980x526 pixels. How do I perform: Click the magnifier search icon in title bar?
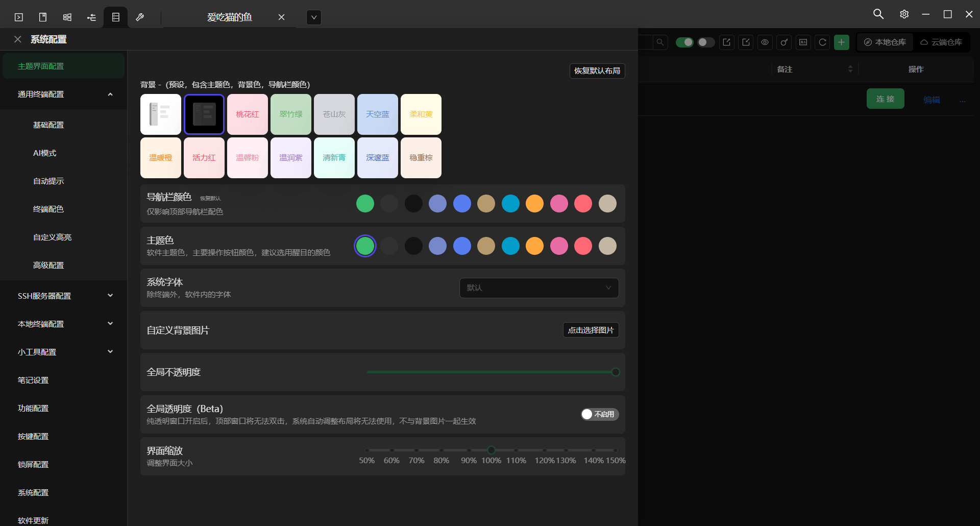878,14
